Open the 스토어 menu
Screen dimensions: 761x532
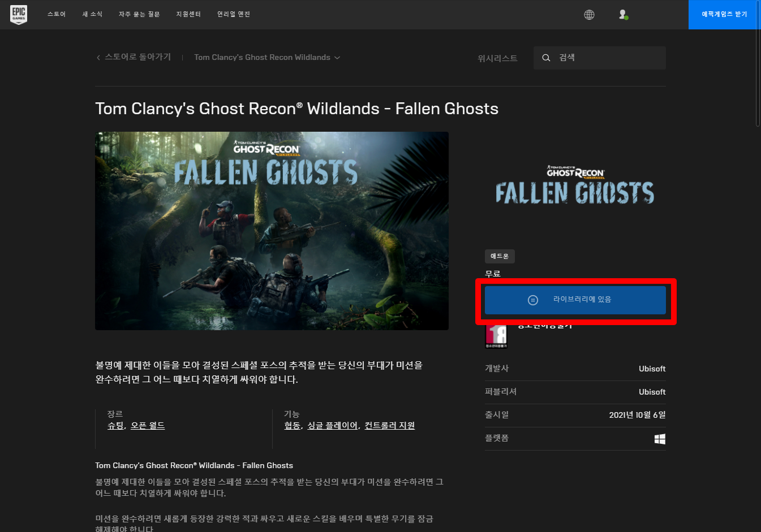57,14
